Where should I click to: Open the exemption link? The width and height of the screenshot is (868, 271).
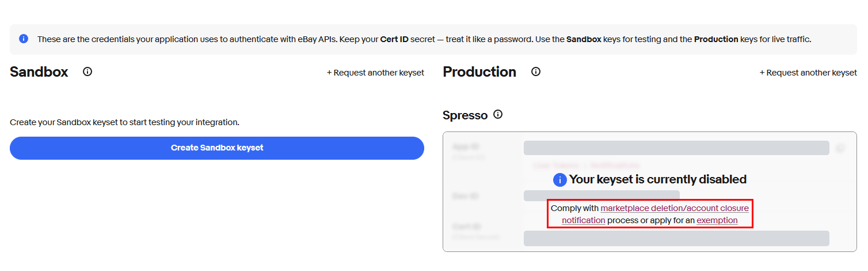[717, 220]
